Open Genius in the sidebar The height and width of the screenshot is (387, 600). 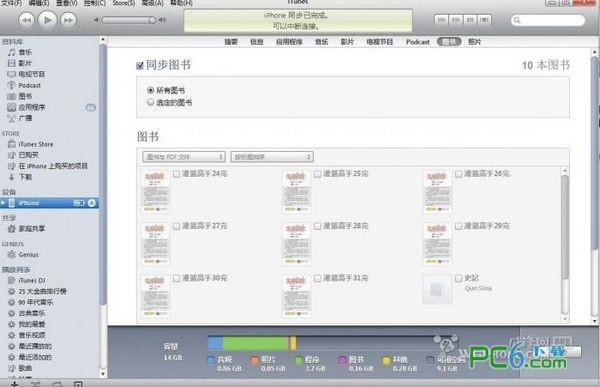coord(28,255)
